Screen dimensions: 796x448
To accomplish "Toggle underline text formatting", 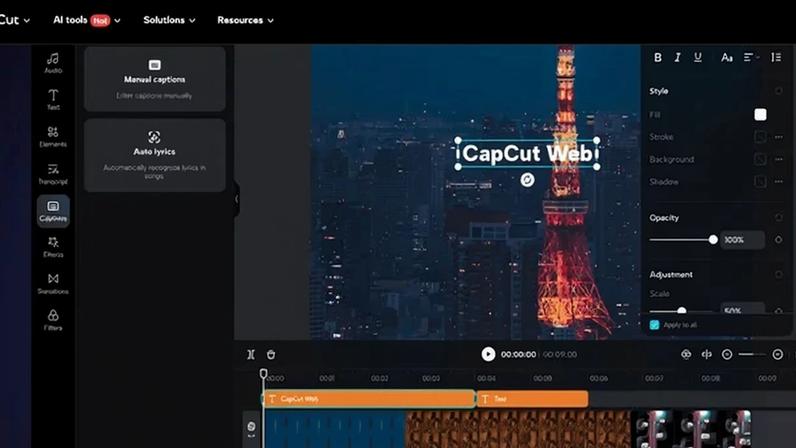I will (x=698, y=57).
